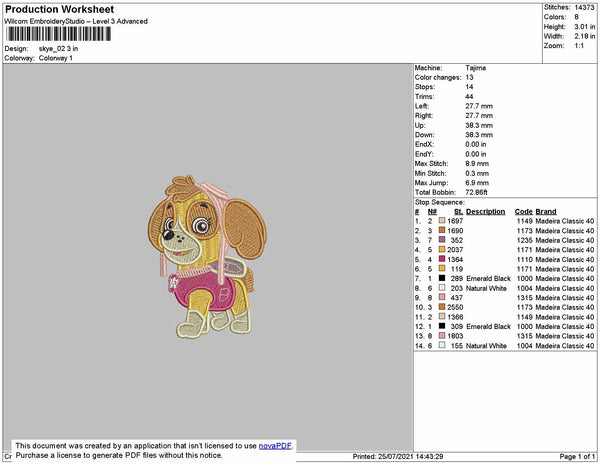Viewport: 600px width, 464px height.
Task: Click Natural White description in stop 14
Action: pyautogui.click(x=486, y=345)
